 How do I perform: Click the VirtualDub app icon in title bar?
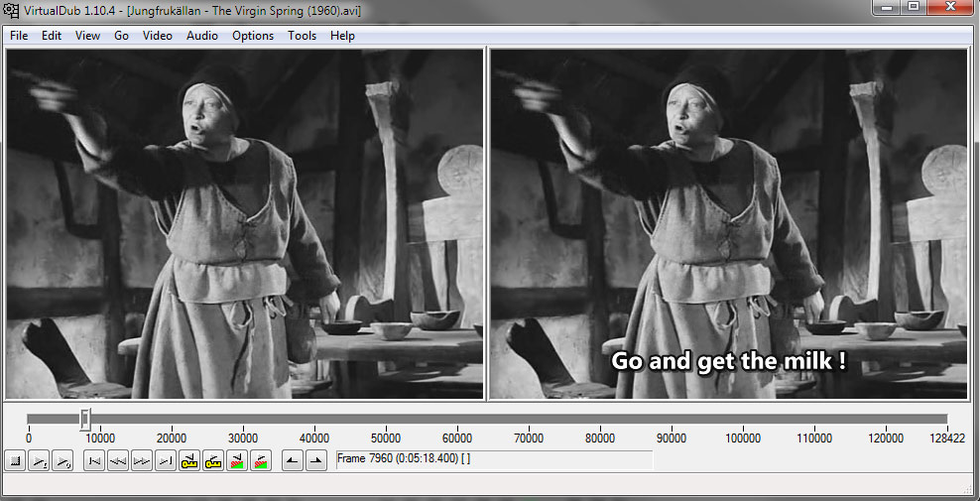(x=11, y=10)
